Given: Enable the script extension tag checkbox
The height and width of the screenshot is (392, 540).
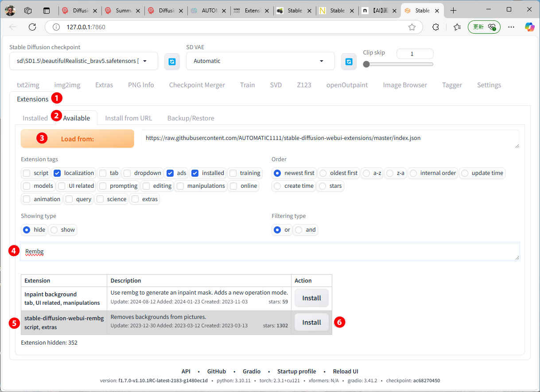Looking at the screenshot, I should pos(27,173).
